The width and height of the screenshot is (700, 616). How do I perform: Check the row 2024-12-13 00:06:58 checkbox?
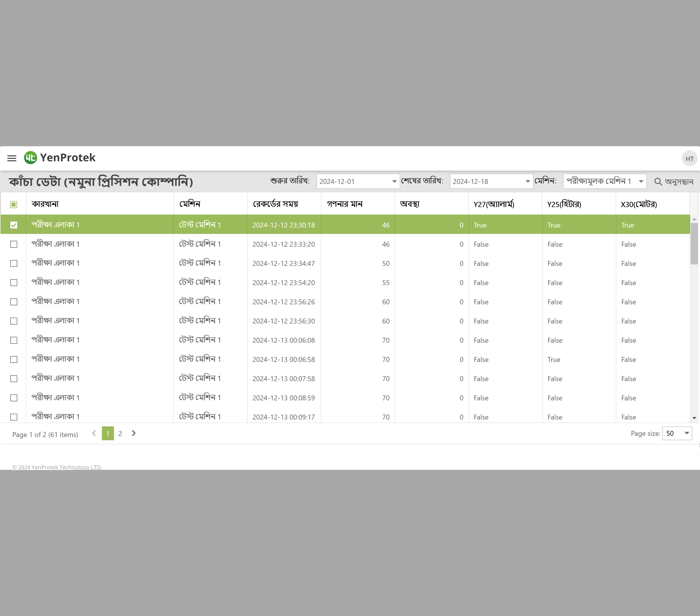(14, 359)
